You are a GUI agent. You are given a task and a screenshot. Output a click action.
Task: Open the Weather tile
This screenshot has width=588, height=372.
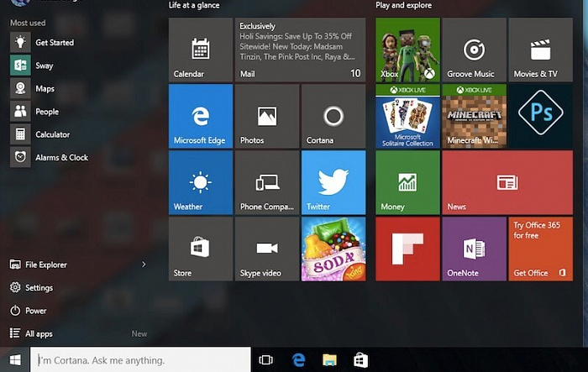pyautogui.click(x=200, y=182)
